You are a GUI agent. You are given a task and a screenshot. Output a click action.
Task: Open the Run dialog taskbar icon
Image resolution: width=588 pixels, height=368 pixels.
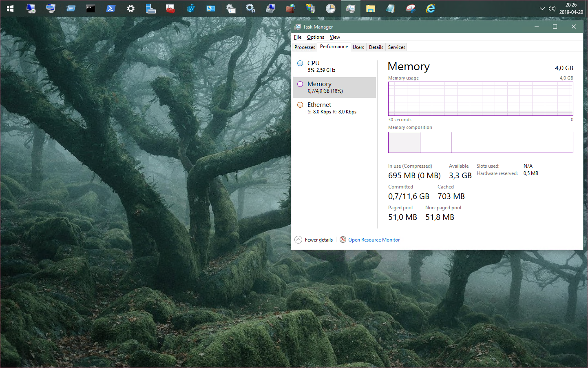pyautogui.click(x=71, y=8)
